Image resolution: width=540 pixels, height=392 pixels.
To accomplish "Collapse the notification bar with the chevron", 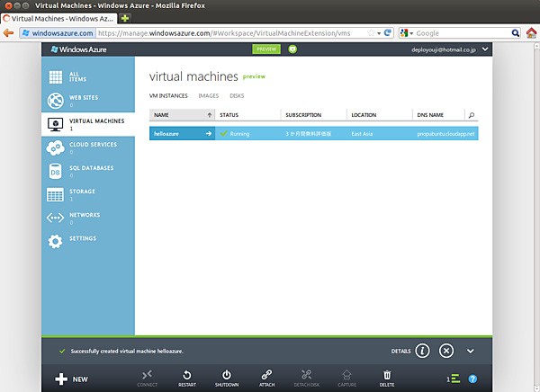I will point(470,351).
